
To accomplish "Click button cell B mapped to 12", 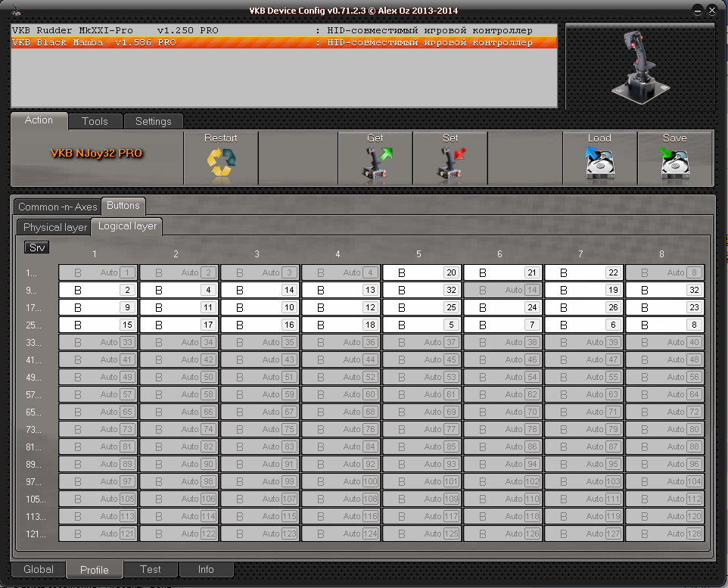I will point(341,307).
